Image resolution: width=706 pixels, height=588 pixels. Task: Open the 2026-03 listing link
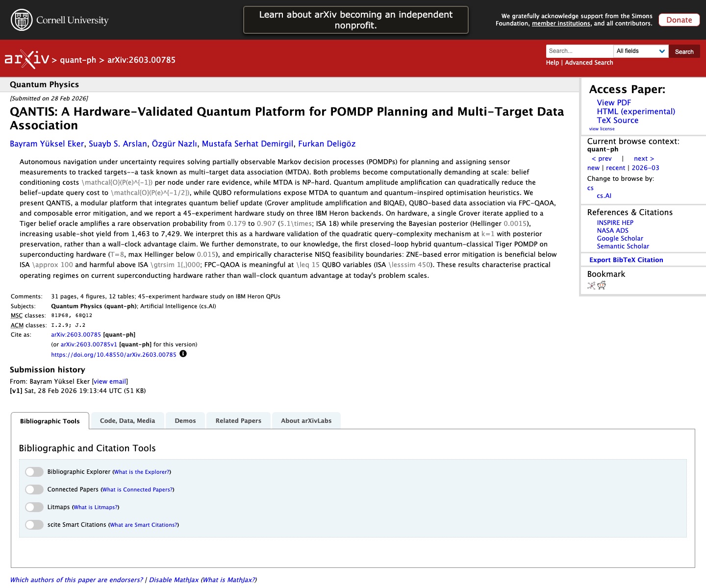(x=645, y=168)
